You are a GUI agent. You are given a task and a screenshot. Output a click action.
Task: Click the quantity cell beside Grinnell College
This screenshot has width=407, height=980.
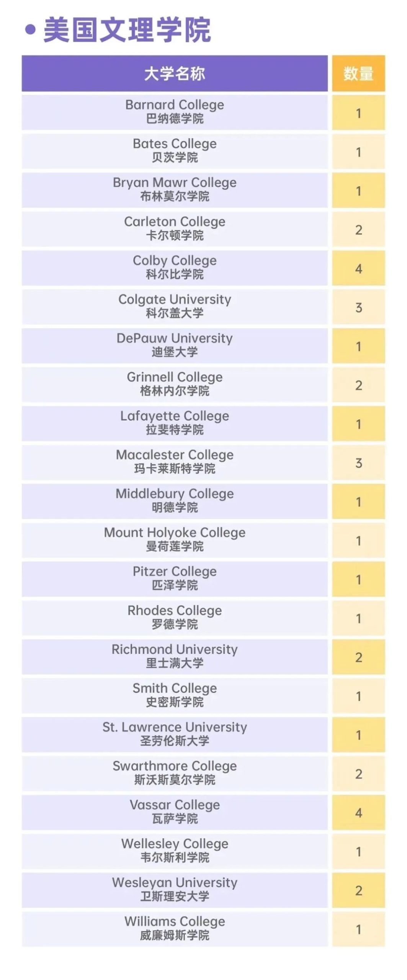pyautogui.click(x=358, y=385)
